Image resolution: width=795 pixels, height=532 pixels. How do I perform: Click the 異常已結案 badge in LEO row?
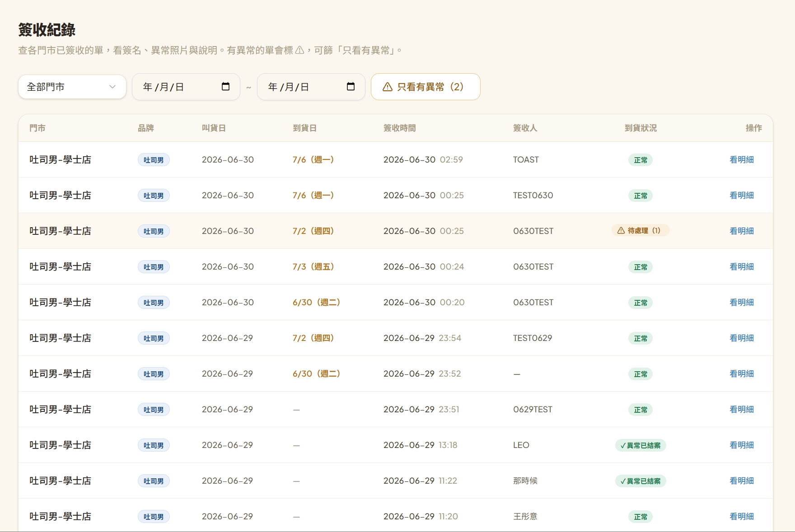[x=641, y=445]
